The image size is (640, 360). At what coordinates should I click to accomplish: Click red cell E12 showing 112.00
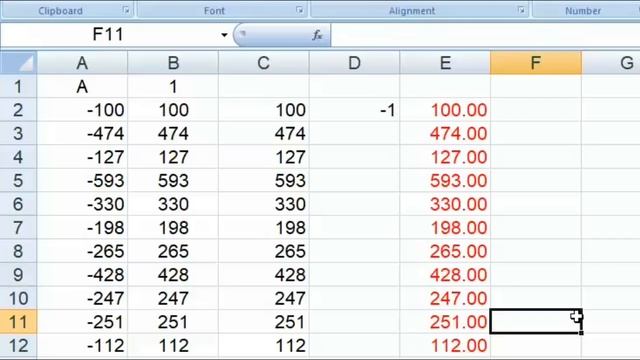pyautogui.click(x=445, y=346)
